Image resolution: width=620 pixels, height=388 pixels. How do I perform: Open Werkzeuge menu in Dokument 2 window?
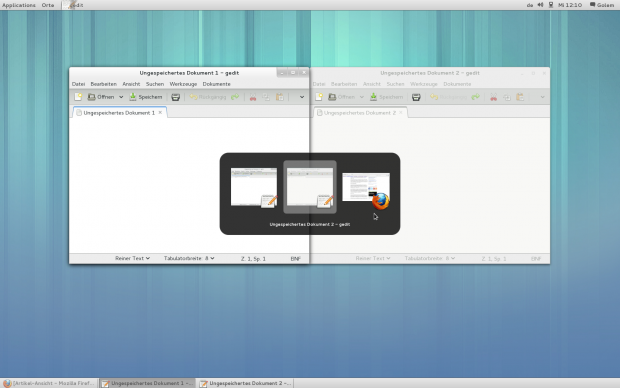(x=424, y=84)
